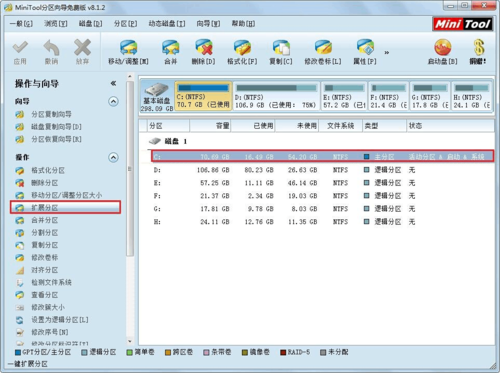Select the C: partition row 70.69 GB
500x373 pixels.
323,156
